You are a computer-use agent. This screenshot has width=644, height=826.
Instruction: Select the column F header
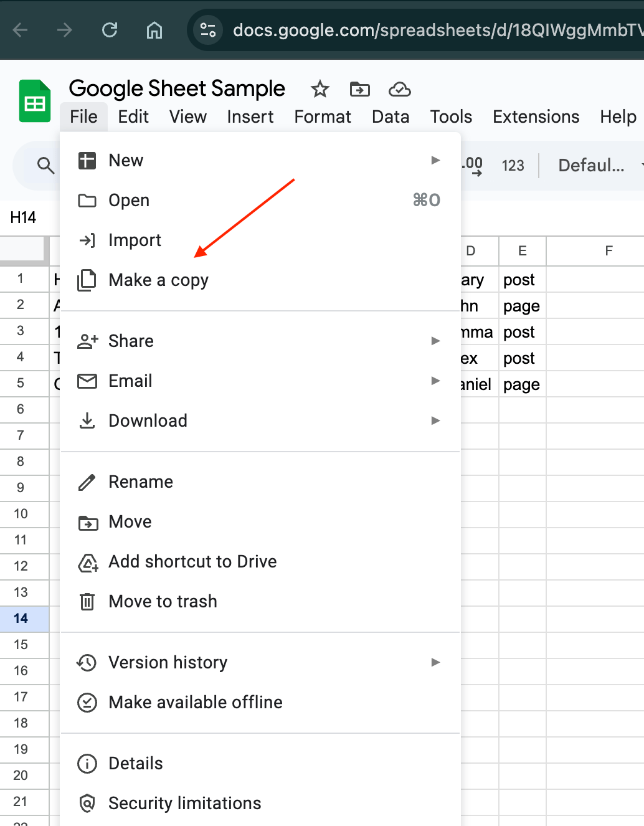tap(608, 250)
